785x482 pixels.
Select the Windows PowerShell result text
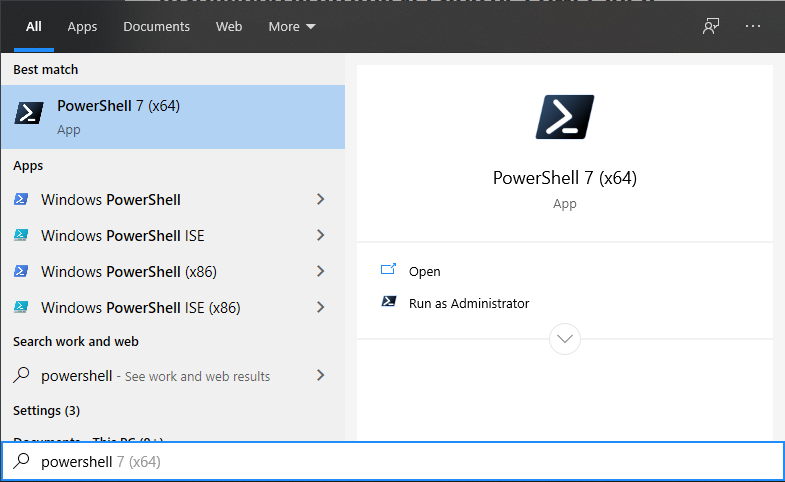coord(111,200)
